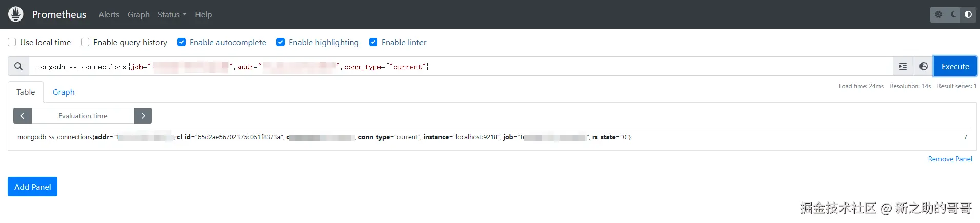Click the Add Panel button
Image resolution: width=980 pixels, height=223 pixels.
[x=32, y=187]
